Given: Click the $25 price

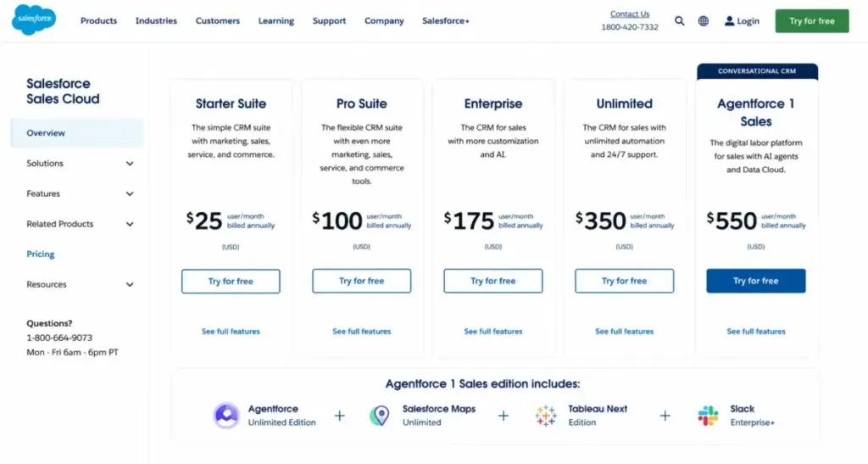Looking at the screenshot, I should tap(204, 221).
